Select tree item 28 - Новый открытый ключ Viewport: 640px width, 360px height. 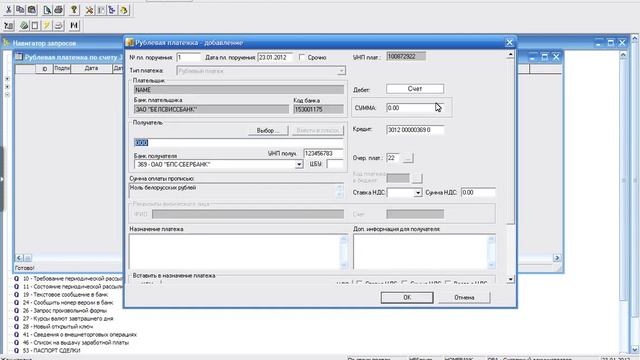click(x=58, y=327)
